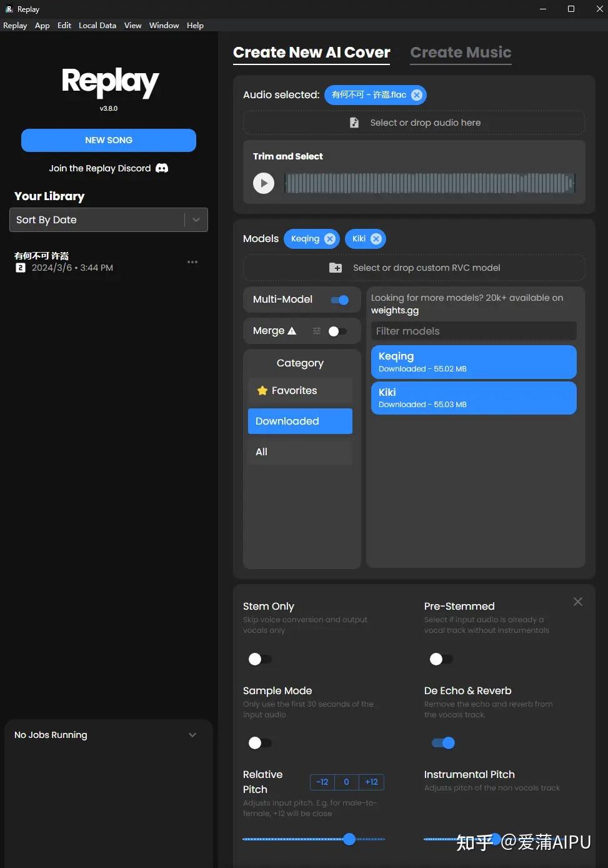
Task: Open the Help menu
Action: point(195,26)
